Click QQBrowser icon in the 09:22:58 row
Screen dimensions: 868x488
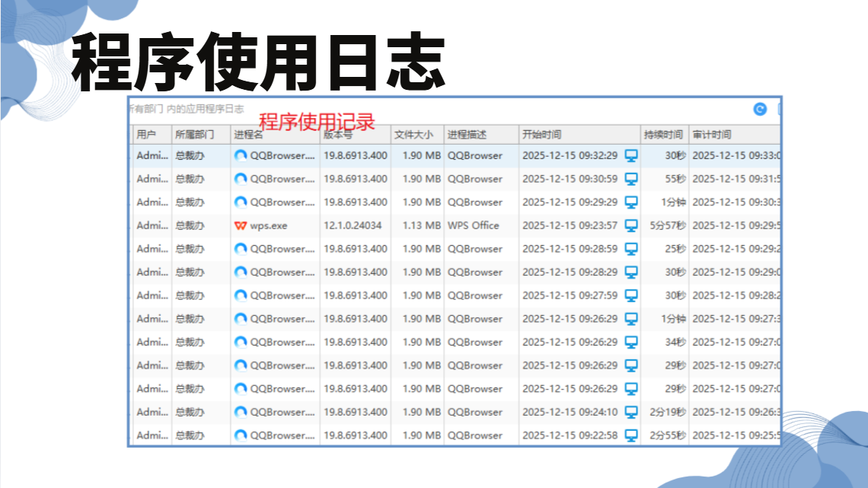(x=241, y=435)
